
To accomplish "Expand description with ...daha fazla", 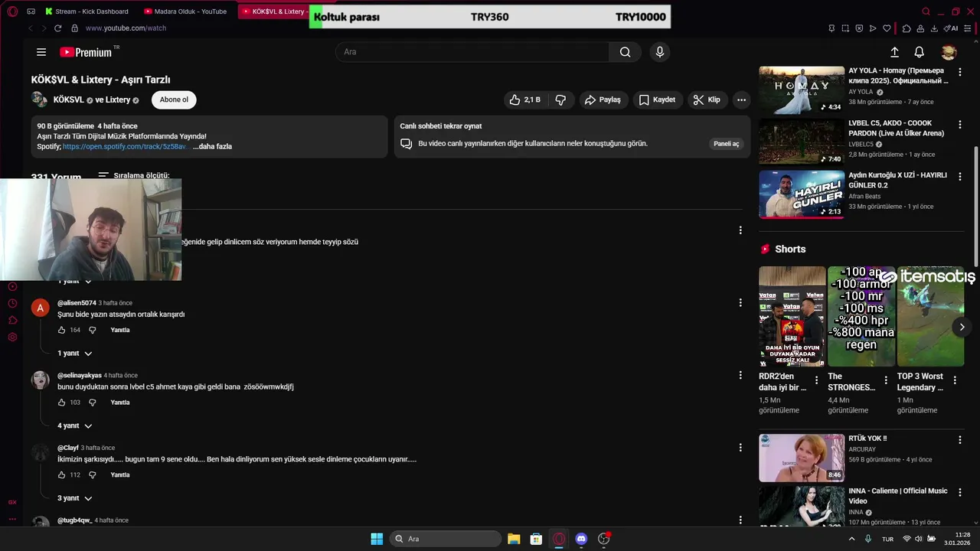I will tap(212, 146).
